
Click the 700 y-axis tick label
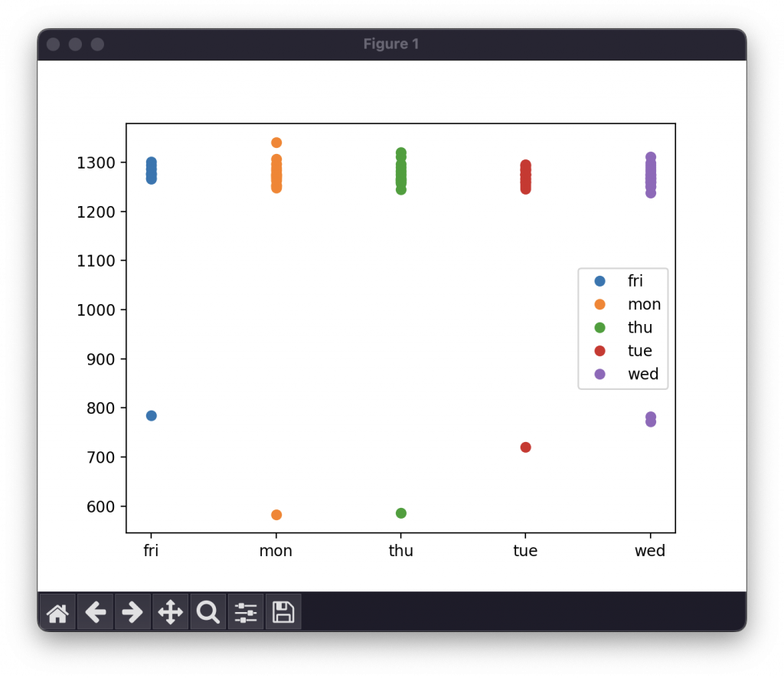(100, 457)
